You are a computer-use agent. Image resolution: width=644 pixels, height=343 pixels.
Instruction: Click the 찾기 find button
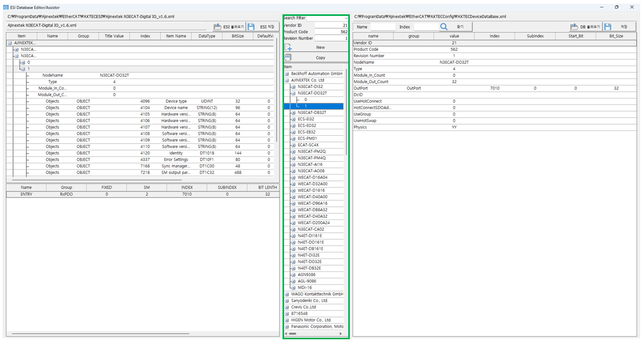point(455,27)
